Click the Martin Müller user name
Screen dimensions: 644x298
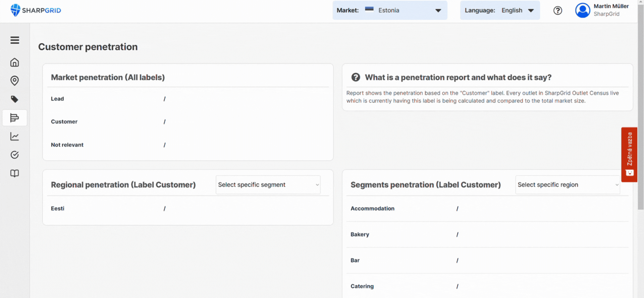coord(611,6)
